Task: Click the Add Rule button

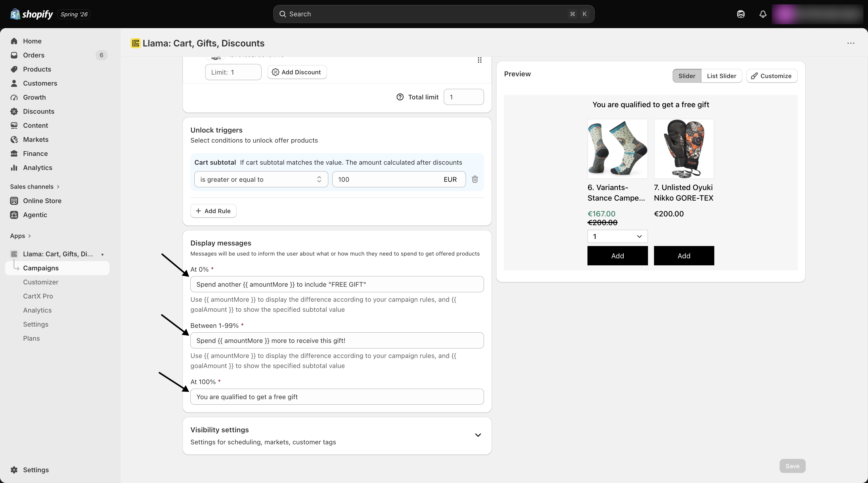Action: coord(213,211)
